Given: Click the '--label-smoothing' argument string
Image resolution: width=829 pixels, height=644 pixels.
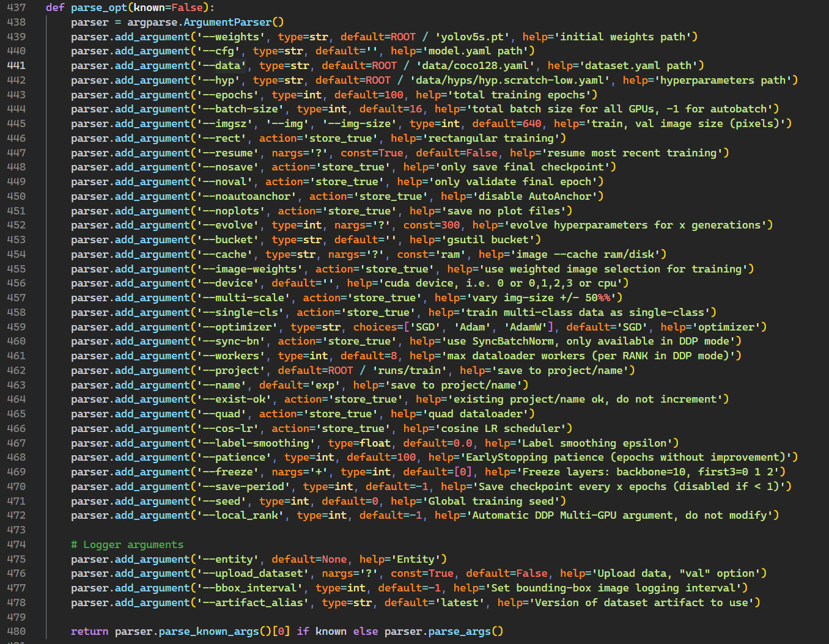Looking at the screenshot, I should 256,444.
